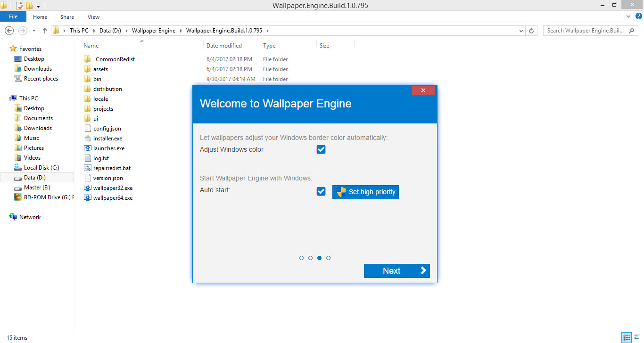Select the third wizard page dot

[x=319, y=258]
